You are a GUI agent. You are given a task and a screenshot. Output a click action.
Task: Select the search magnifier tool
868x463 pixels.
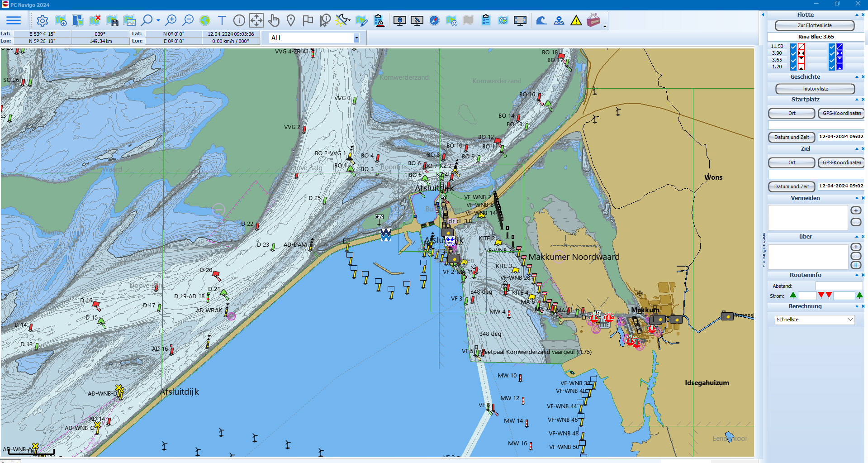pos(147,20)
